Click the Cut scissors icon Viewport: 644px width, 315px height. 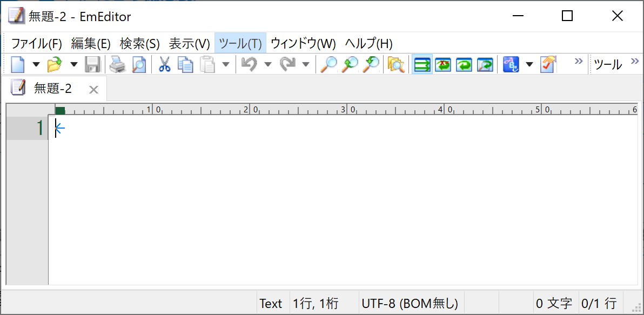(165, 64)
